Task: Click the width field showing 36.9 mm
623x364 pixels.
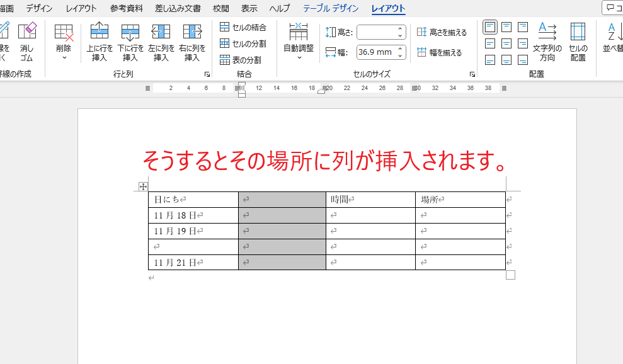Action: coord(376,52)
